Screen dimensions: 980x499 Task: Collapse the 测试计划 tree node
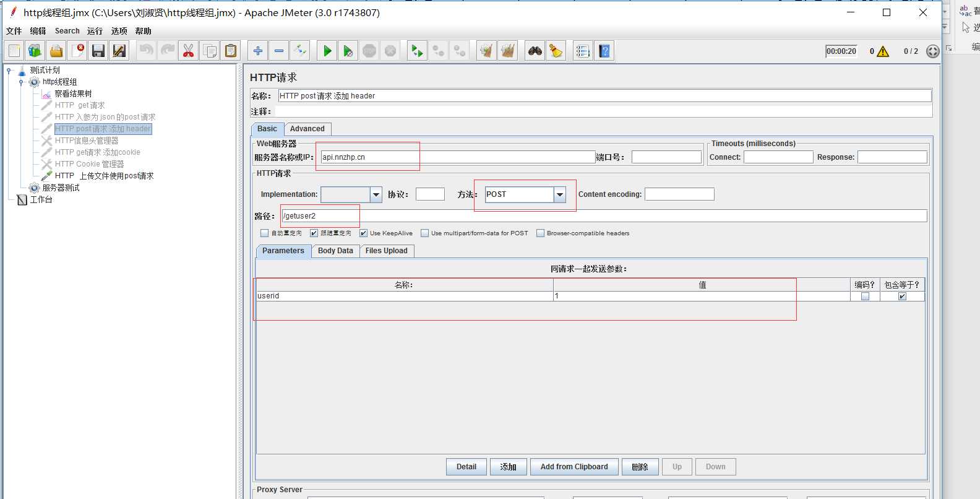(9, 71)
